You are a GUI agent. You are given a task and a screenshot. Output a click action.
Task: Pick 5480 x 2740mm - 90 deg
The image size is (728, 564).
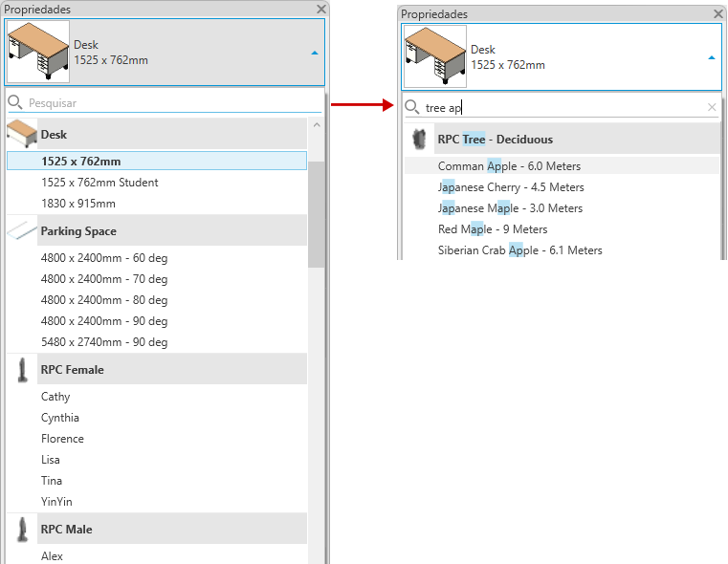pos(157,342)
